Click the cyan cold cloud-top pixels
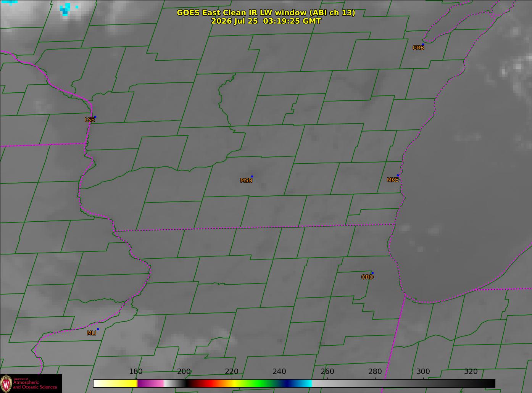 click(66, 9)
